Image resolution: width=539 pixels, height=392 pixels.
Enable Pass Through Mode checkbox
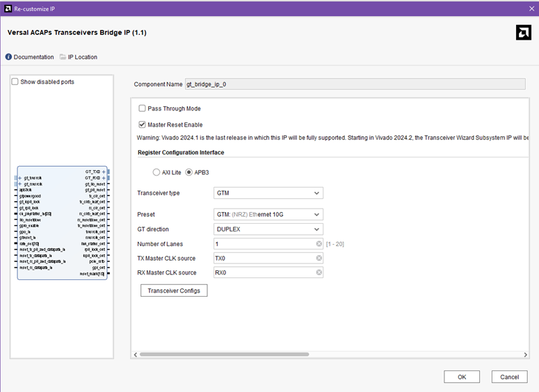[142, 108]
